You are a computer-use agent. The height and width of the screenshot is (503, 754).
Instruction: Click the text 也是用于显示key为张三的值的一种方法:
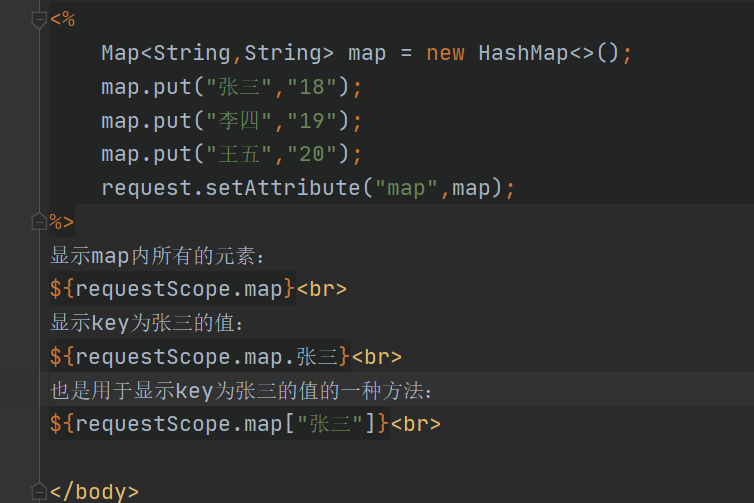(241, 390)
